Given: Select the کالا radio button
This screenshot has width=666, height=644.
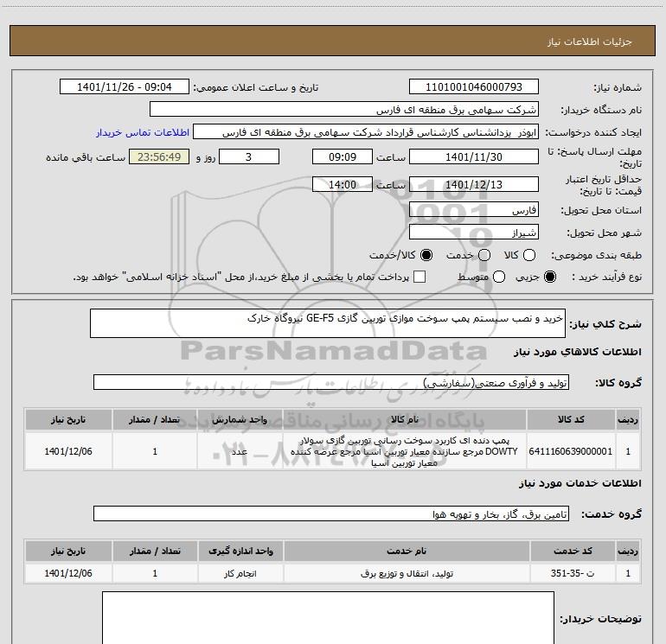Looking at the screenshot, I should (x=529, y=255).
